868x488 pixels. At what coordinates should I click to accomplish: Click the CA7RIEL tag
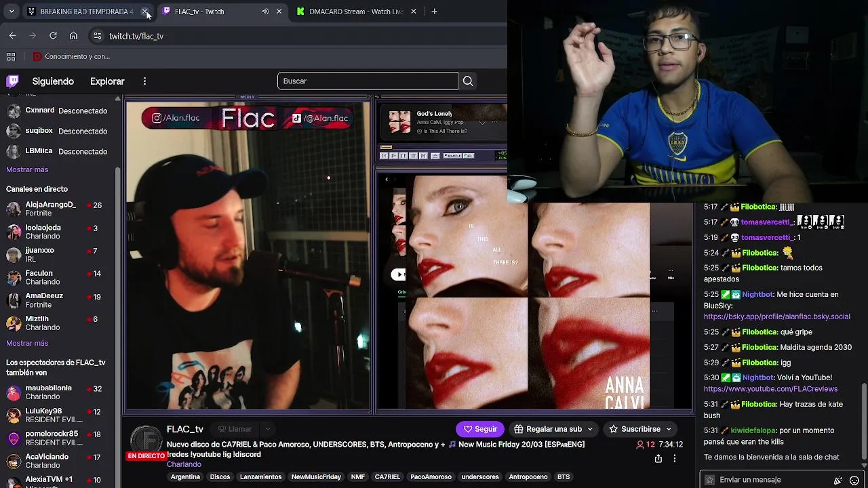(x=387, y=477)
